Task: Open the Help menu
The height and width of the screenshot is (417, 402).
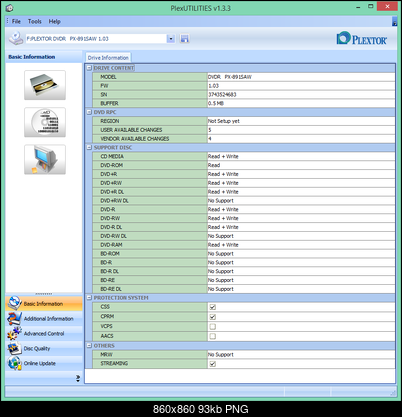Action: point(55,21)
